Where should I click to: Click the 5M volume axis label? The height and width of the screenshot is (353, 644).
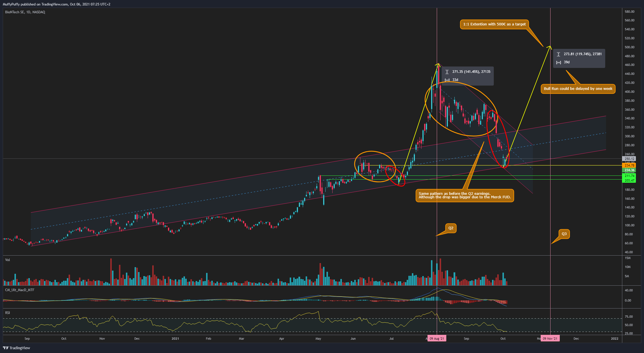coord(627,276)
